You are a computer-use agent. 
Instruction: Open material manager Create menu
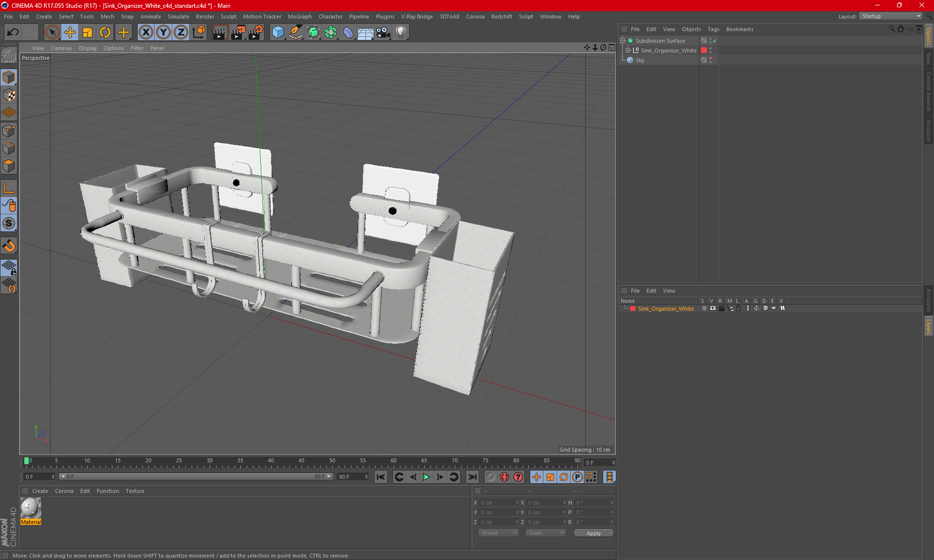(x=40, y=491)
